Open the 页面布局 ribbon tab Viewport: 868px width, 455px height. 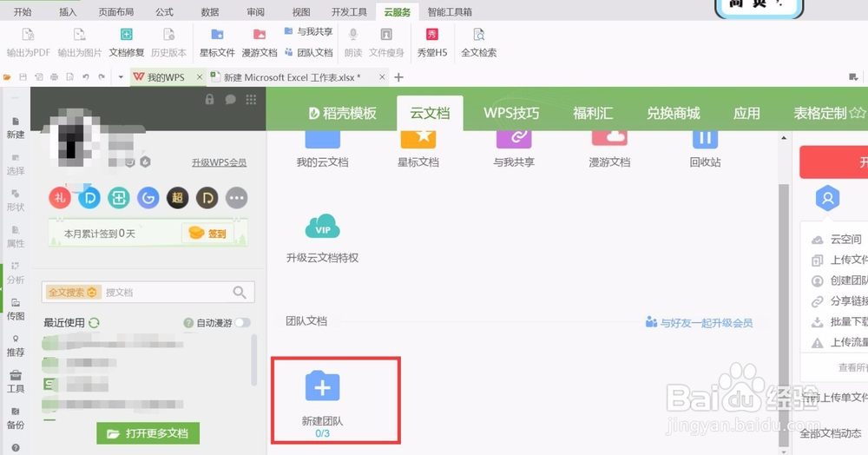coord(115,11)
